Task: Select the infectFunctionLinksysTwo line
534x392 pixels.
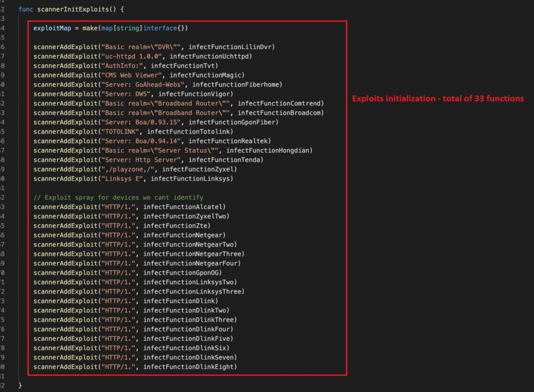Action: (x=135, y=283)
